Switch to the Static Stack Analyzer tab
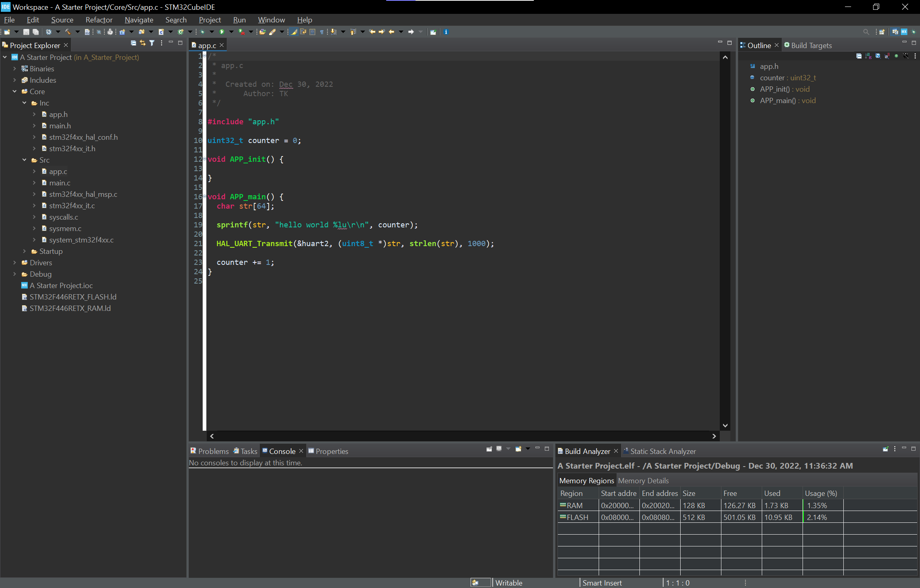The height and width of the screenshot is (588, 920). pyautogui.click(x=662, y=451)
